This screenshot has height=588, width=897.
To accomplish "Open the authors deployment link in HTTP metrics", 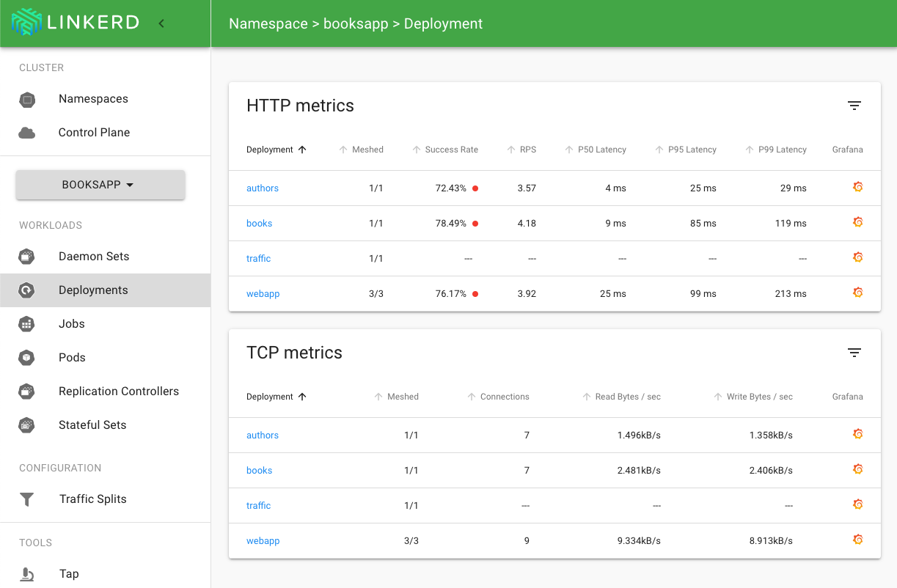I will point(263,188).
